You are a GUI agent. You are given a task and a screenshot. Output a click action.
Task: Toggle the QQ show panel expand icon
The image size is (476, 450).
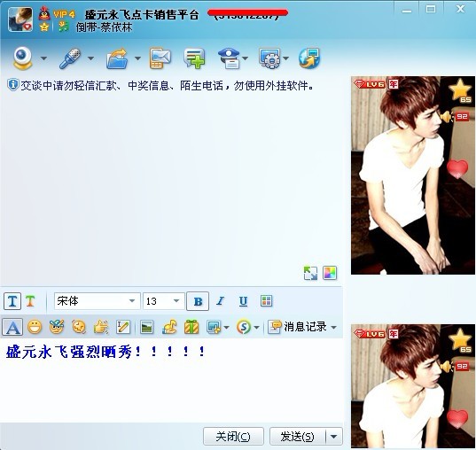click(x=310, y=273)
